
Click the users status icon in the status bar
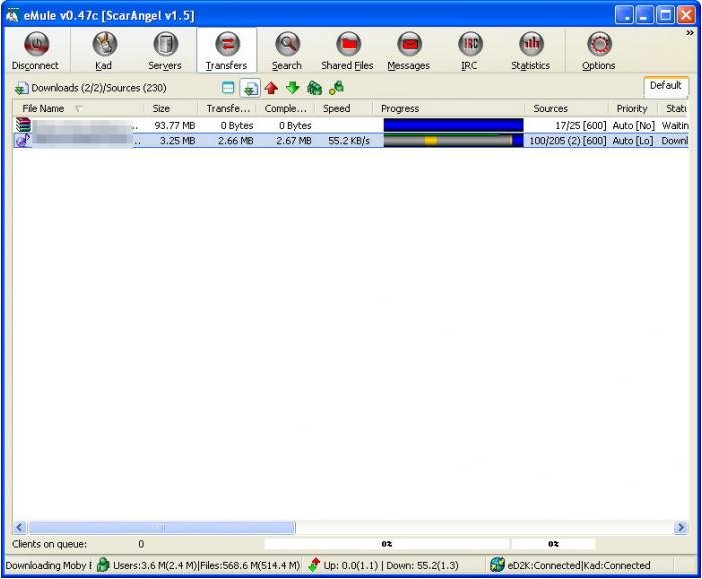click(x=103, y=565)
